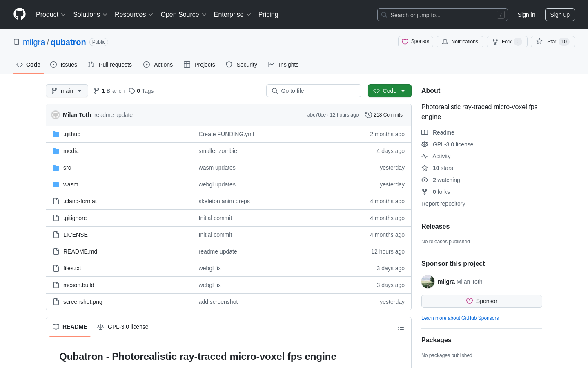Viewport: 588px width, 368px height.
Task: Open the GitHub homepage logo
Action: click(20, 14)
